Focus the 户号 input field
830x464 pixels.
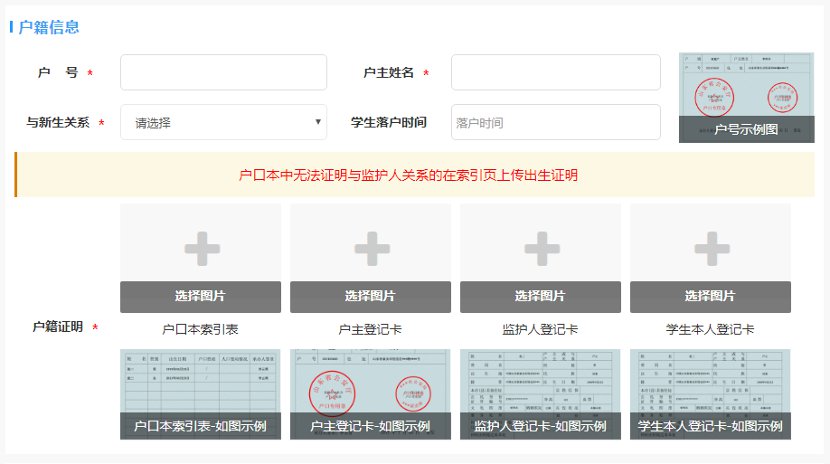(223, 72)
